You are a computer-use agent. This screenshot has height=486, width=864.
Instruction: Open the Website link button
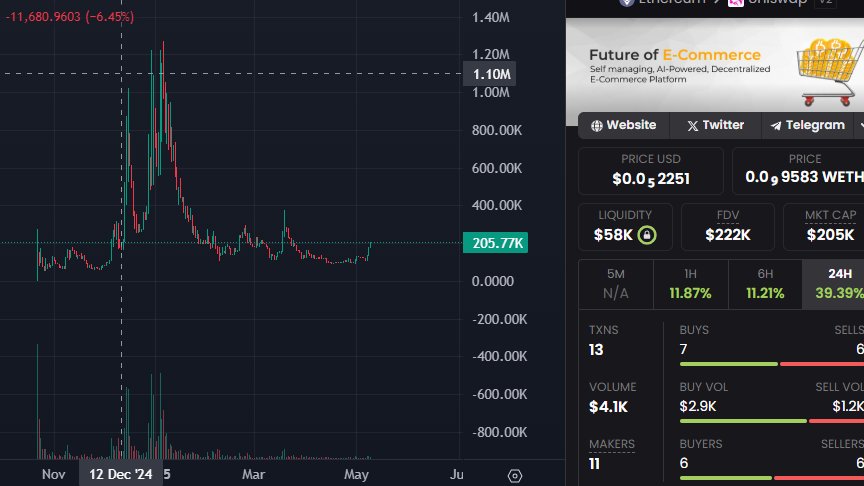[624, 125]
